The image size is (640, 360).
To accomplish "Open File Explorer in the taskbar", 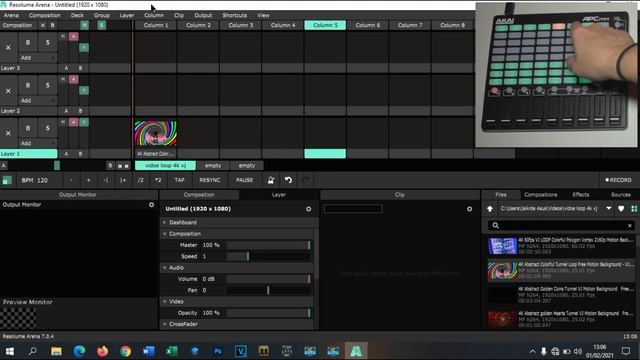I will 56,351.
